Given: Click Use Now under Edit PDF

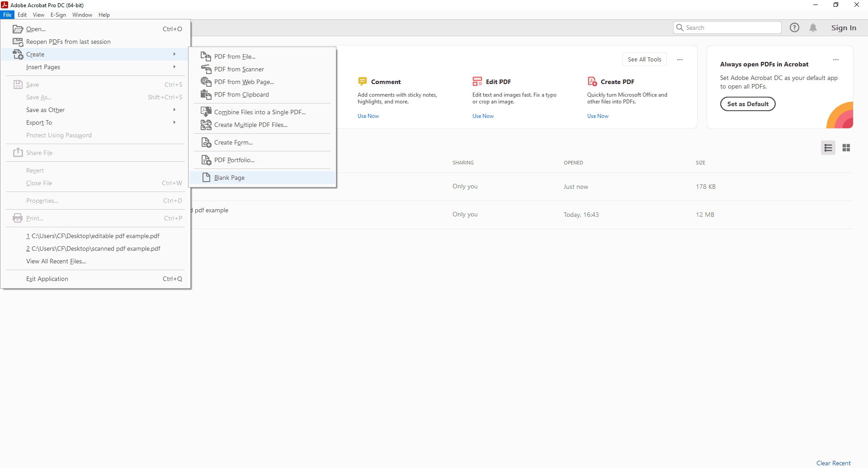Looking at the screenshot, I should (483, 116).
